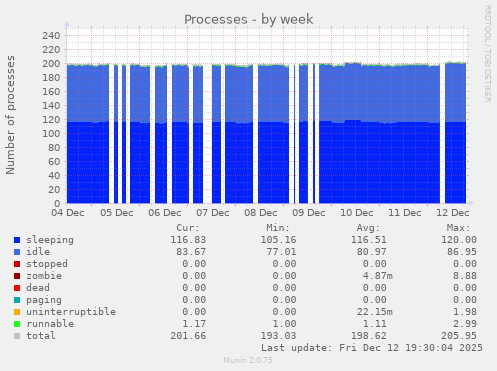Screen dimensions: 497x371
Task: Click the '120' y-axis tick label
Action: [51, 119]
